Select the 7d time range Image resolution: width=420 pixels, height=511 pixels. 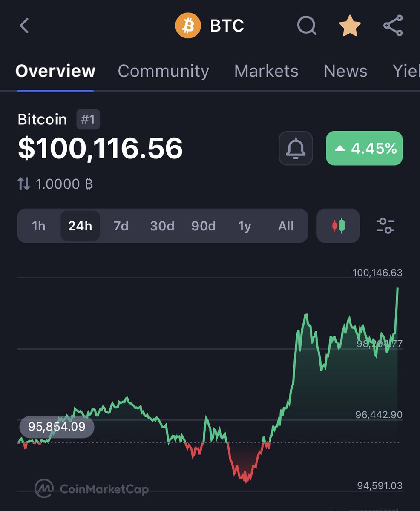pyautogui.click(x=121, y=226)
